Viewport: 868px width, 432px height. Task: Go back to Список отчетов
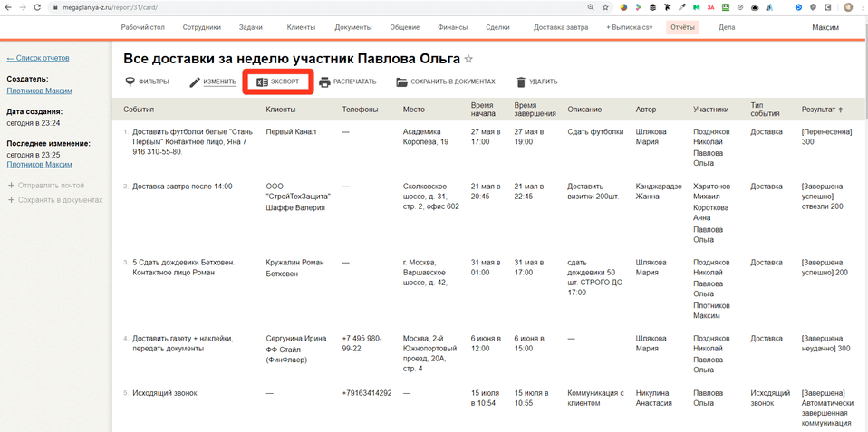[x=38, y=58]
